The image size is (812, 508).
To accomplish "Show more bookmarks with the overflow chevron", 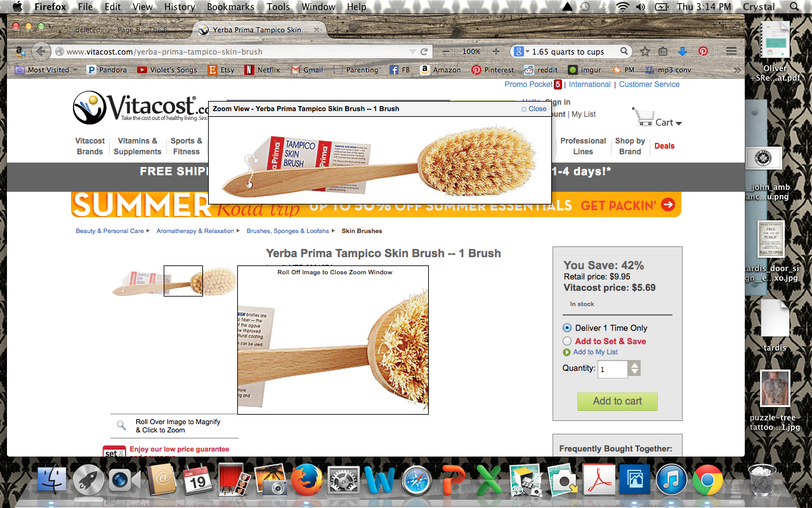I will (x=737, y=70).
